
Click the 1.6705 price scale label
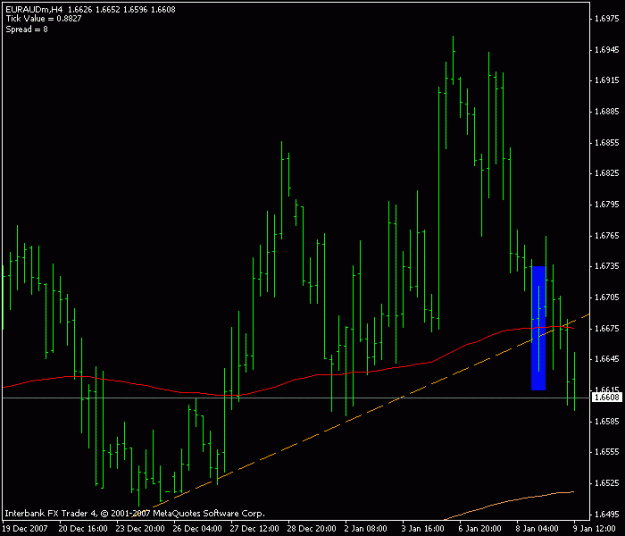[607, 297]
